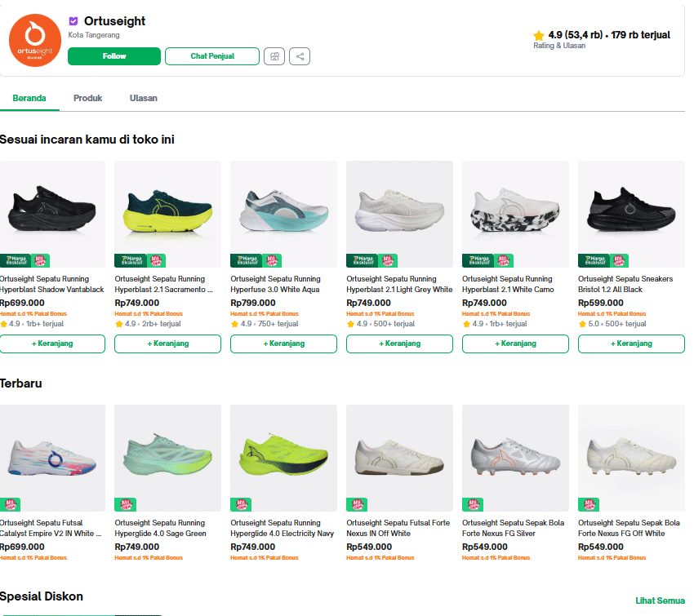
Task: Open Forte Nexus FG Silver boot image
Action: [516, 459]
